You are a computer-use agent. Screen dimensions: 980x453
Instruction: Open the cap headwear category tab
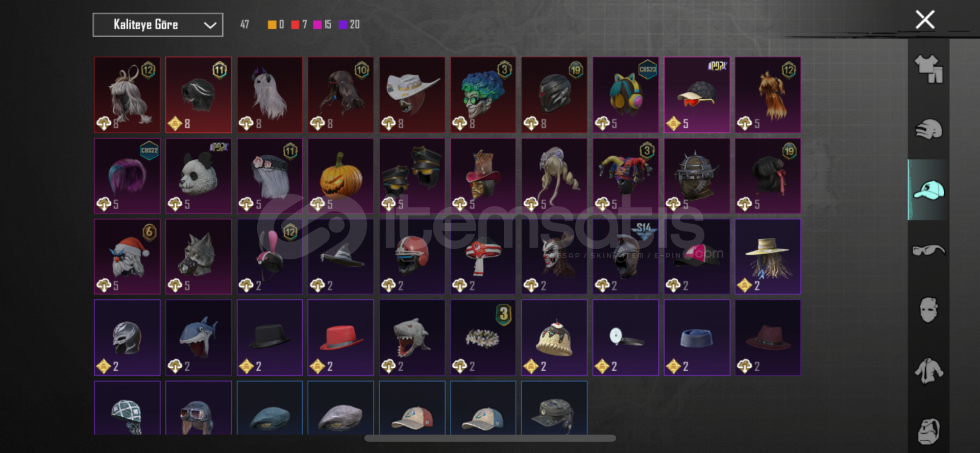click(928, 190)
